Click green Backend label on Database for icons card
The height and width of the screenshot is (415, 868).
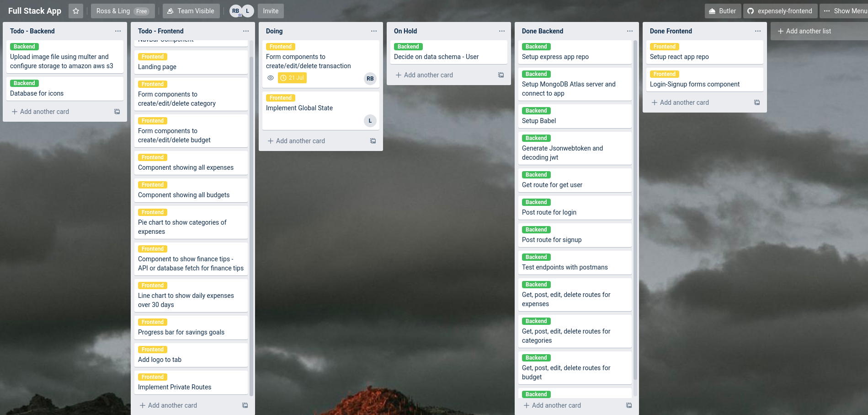[25, 83]
